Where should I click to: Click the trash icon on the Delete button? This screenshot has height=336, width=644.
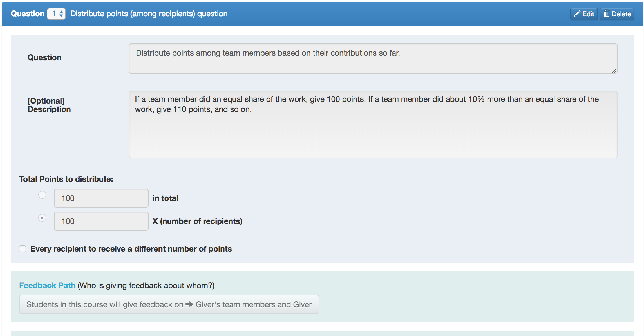coord(607,14)
